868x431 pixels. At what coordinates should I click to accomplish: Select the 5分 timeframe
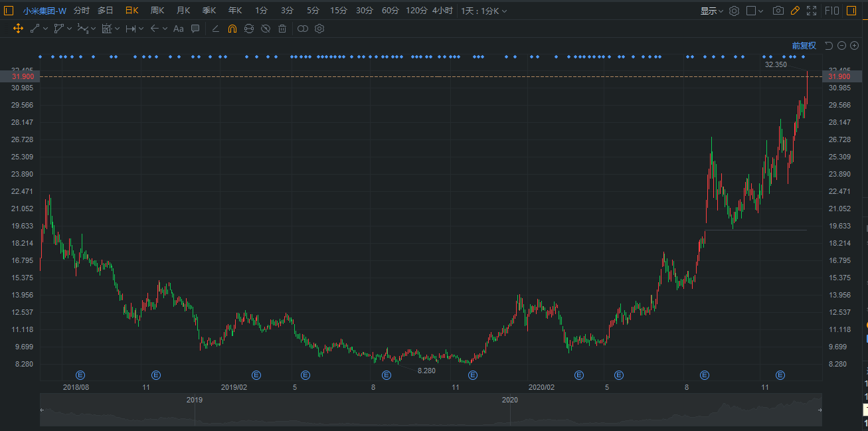coord(313,11)
